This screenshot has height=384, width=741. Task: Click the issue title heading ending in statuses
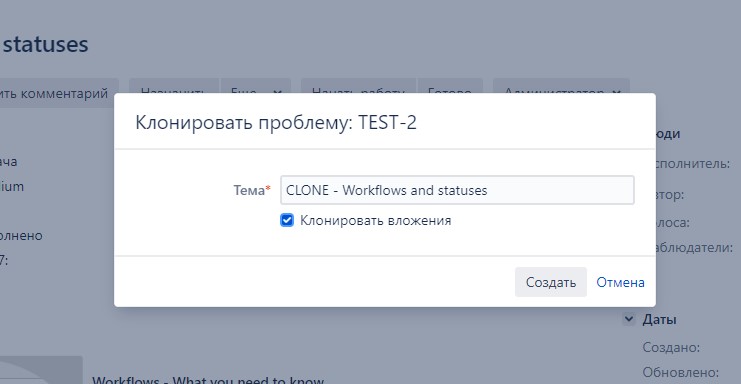click(x=44, y=45)
